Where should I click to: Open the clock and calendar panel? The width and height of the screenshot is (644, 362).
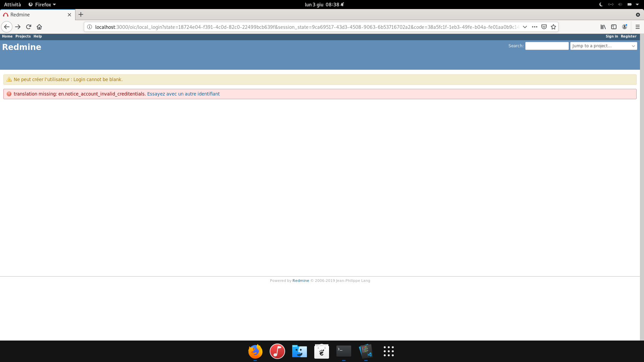(324, 4)
